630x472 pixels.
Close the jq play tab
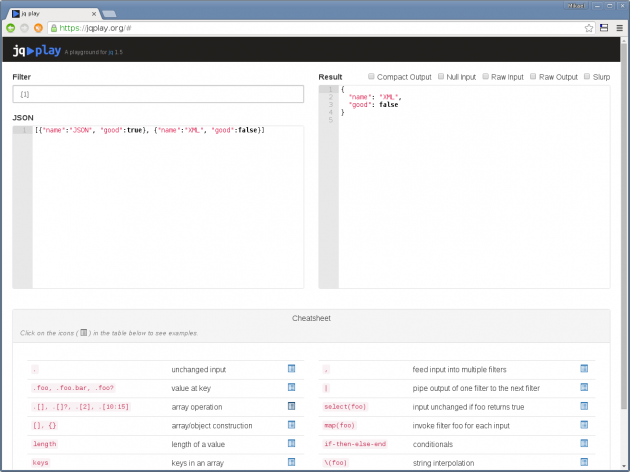[x=94, y=14]
